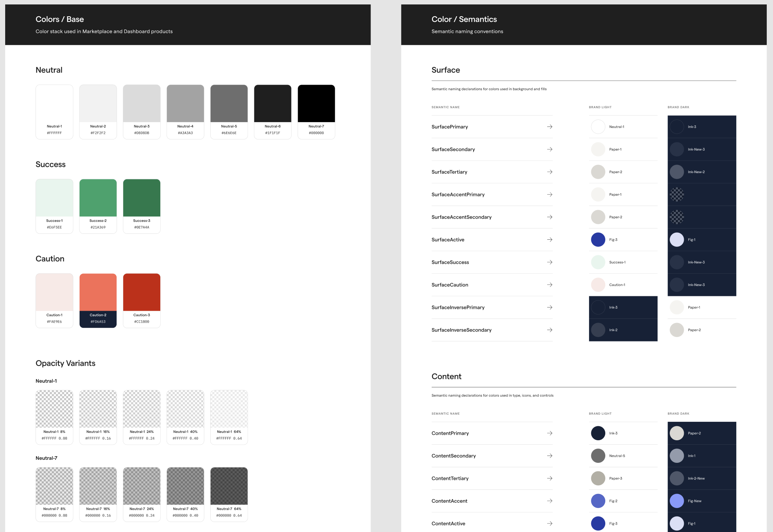Click the arrow beside SurfaceInverseSecondary
Viewport: 773px width, 532px height.
point(549,330)
